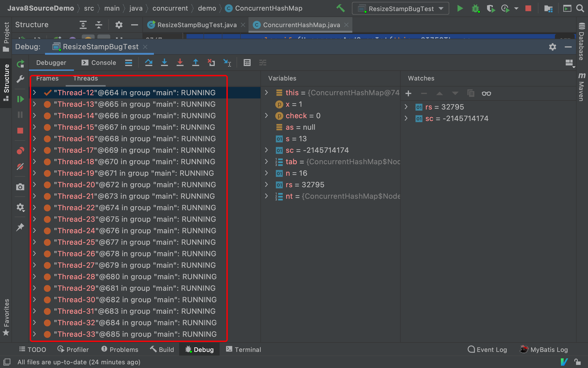Open Debug panel settings gear
This screenshot has width=588, height=368.
coord(553,47)
